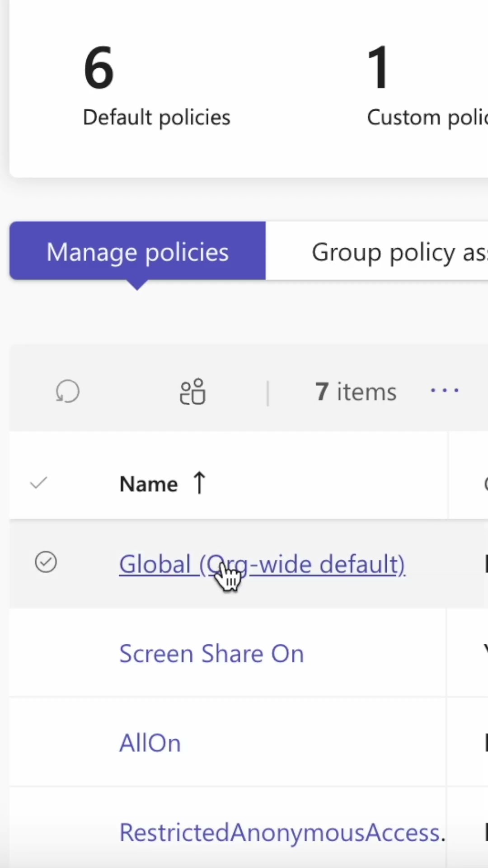
Task: Click the manage users icon
Action: coord(192,392)
